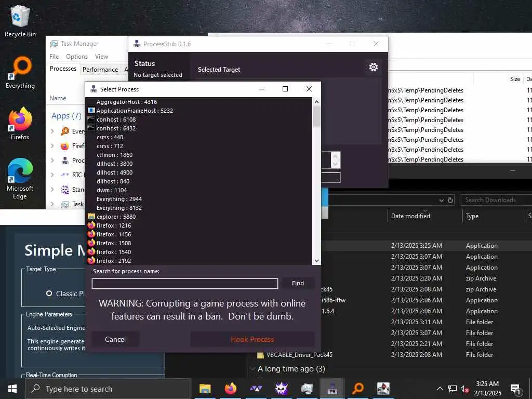Expand Standalone app row in Task Manager
532x399 pixels.
(52, 189)
